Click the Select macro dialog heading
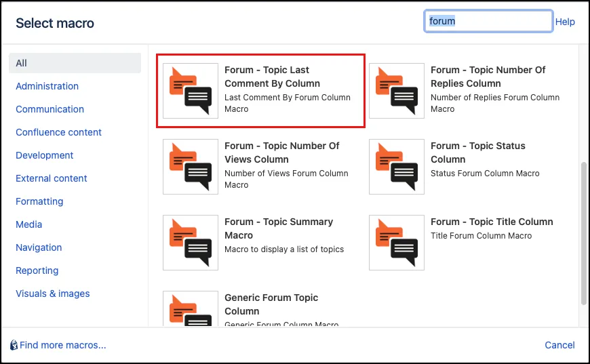 point(55,23)
